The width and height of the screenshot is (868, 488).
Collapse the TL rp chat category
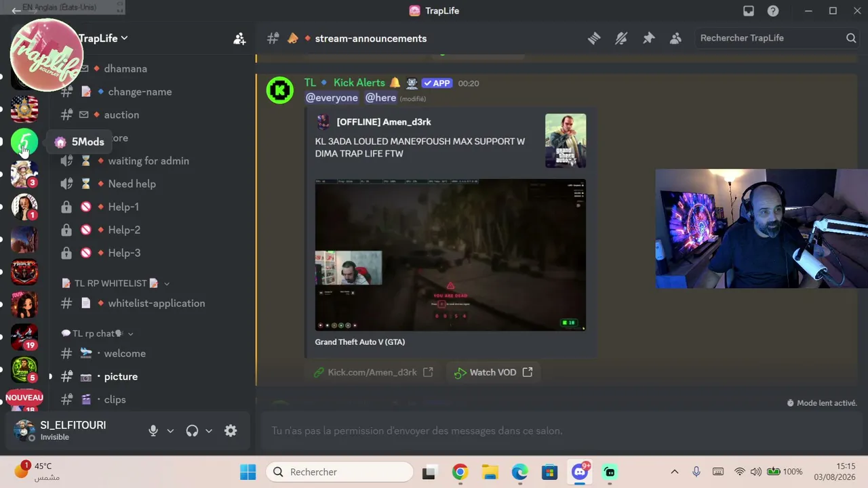[x=98, y=333]
